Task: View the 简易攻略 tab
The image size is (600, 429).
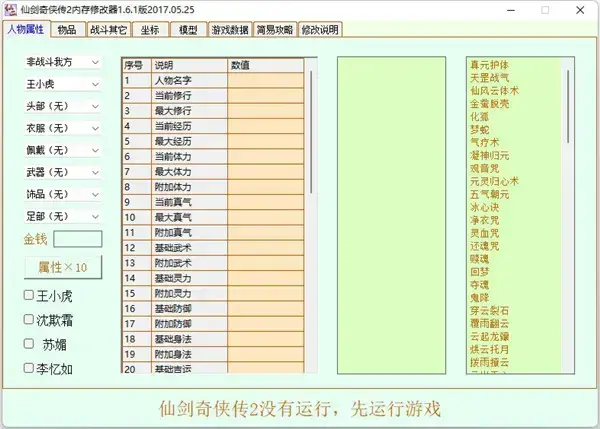Action: click(x=275, y=29)
